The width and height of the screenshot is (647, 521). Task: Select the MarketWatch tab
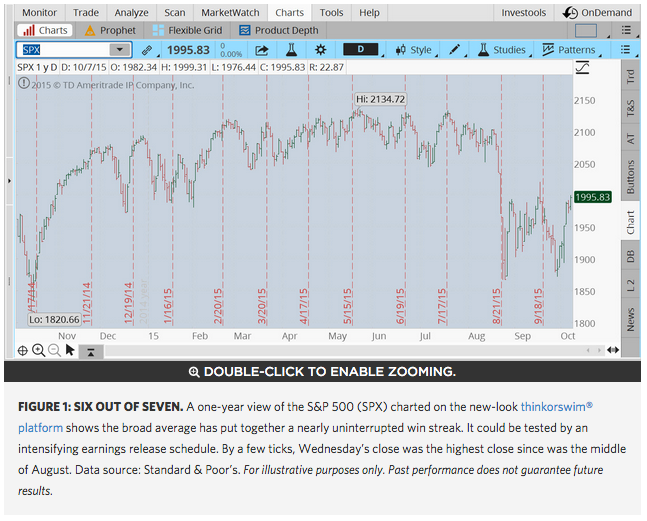pyautogui.click(x=230, y=13)
